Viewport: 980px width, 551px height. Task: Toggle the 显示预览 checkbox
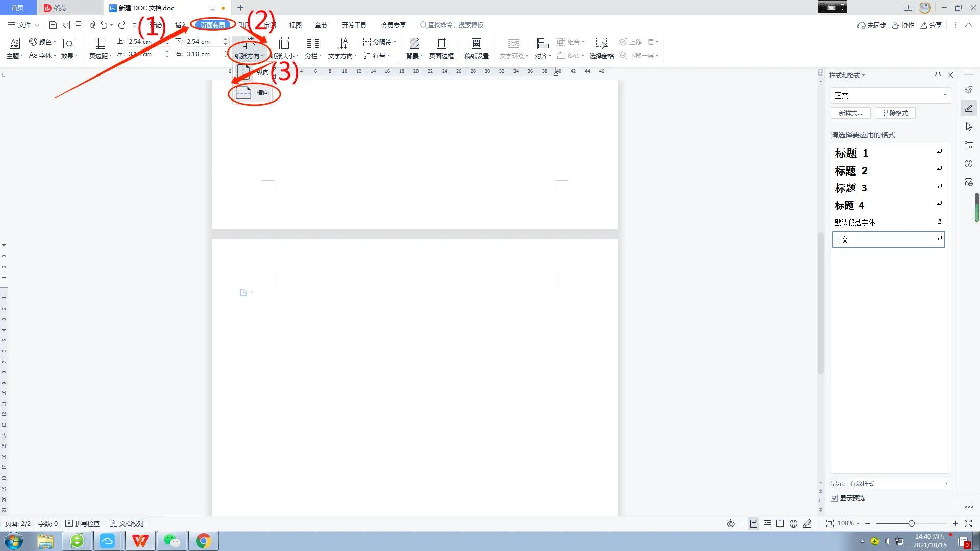click(834, 498)
